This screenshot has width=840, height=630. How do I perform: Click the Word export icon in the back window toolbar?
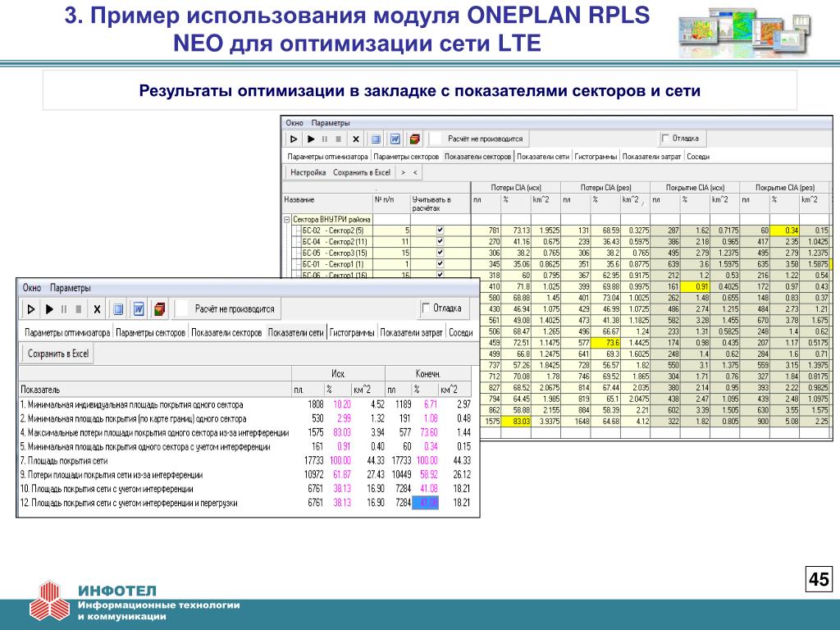pyautogui.click(x=395, y=139)
